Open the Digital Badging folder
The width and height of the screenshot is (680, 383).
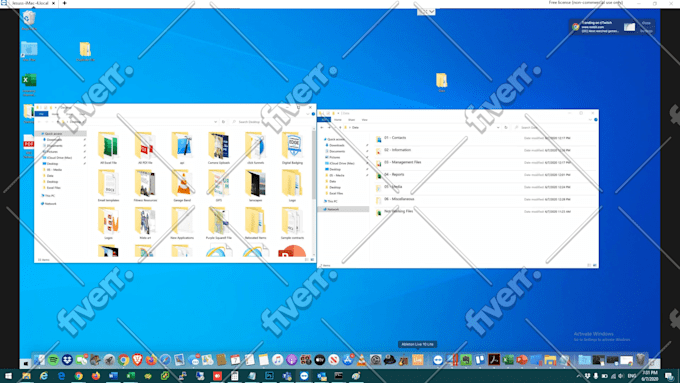(292, 148)
